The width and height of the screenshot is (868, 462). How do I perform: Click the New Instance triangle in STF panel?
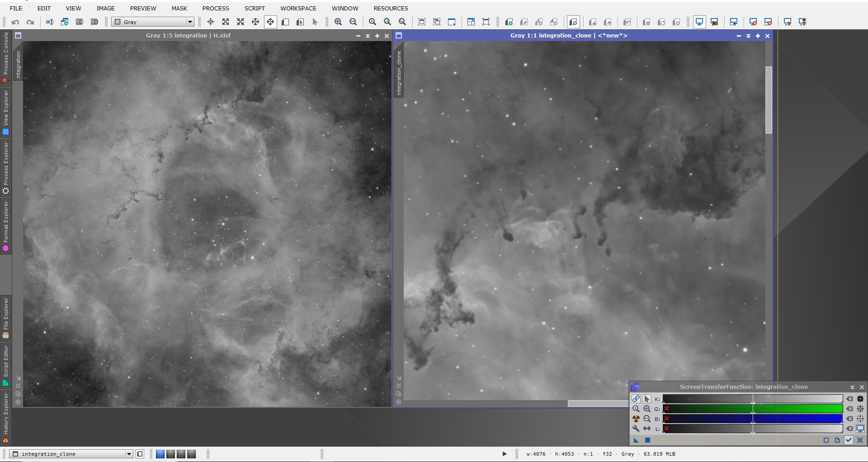click(x=636, y=440)
